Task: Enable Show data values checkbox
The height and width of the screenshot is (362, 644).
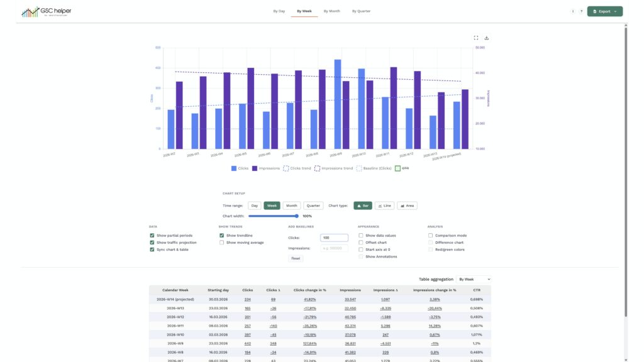Action: point(360,236)
